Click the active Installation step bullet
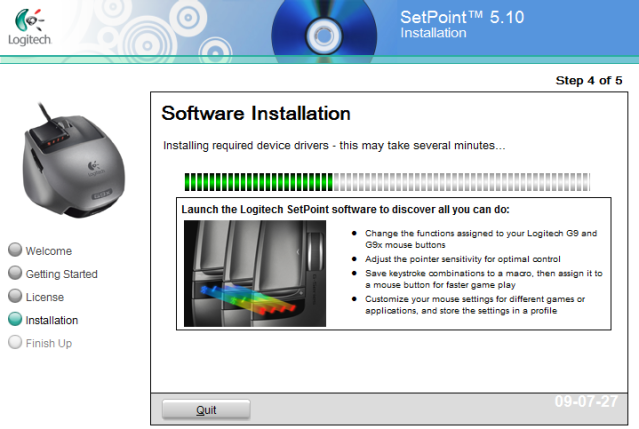639x429 pixels. pyautogui.click(x=15, y=319)
